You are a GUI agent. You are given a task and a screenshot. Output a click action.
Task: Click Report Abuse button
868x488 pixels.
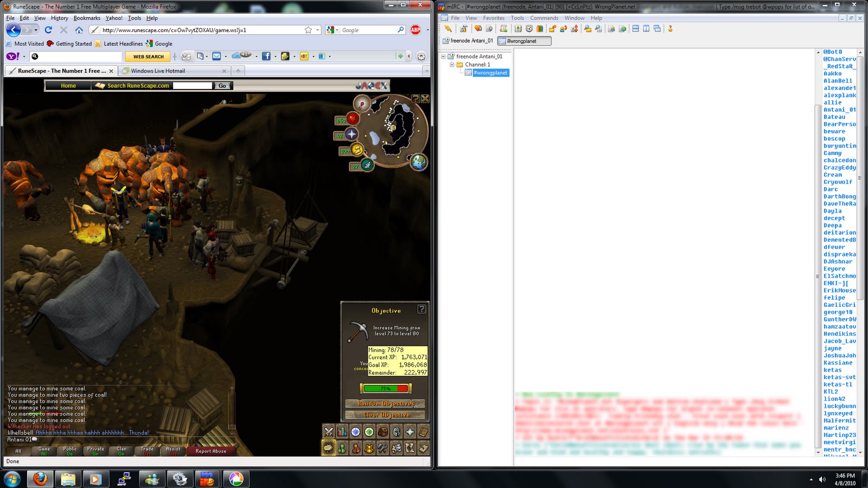pyautogui.click(x=211, y=451)
